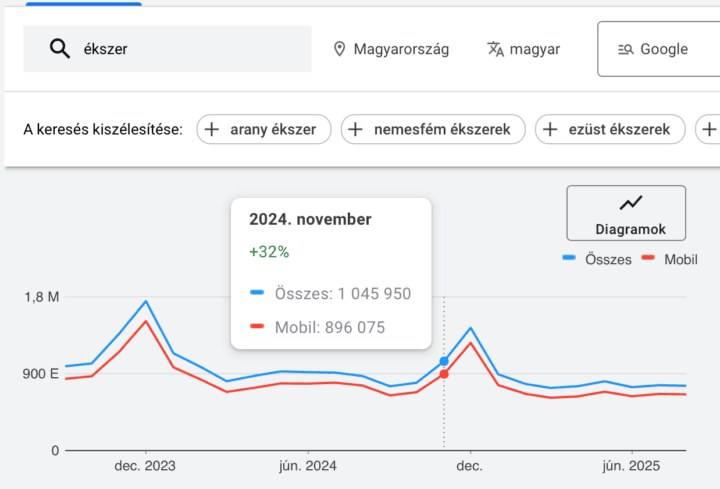The image size is (720, 489).
Task: Toggle the Mobil series in the legend
Action: [669, 258]
